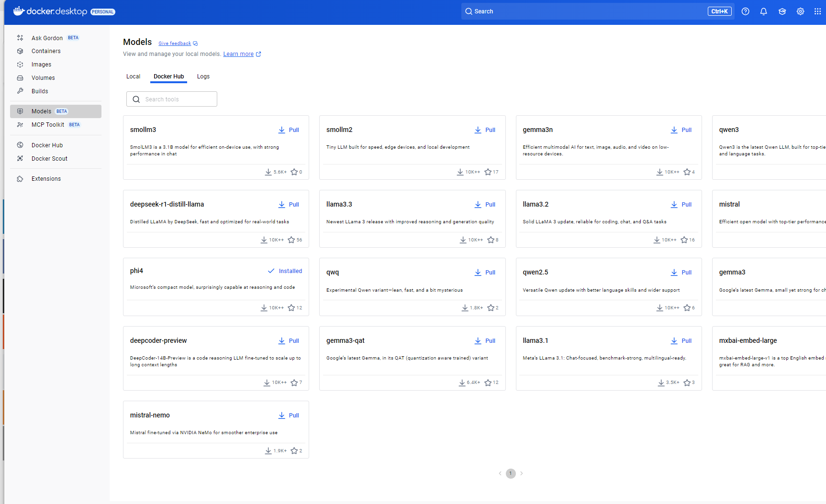Click the star icon on deepseek-r1-distill-llama card
826x504 pixels.
(x=291, y=240)
